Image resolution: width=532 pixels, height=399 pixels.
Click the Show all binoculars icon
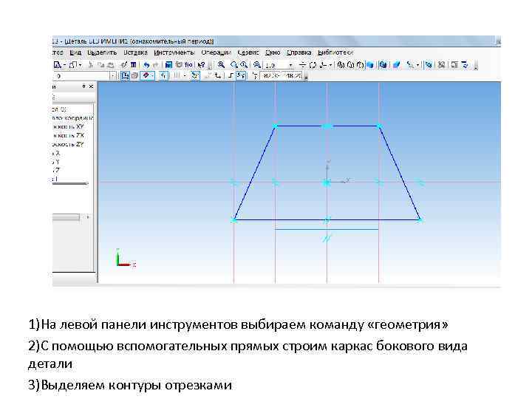pos(441,65)
